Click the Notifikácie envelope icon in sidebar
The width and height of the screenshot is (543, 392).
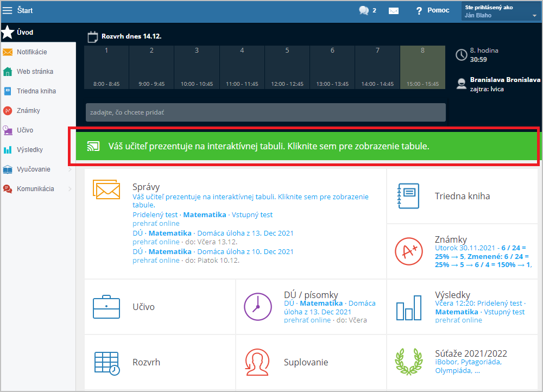7,52
